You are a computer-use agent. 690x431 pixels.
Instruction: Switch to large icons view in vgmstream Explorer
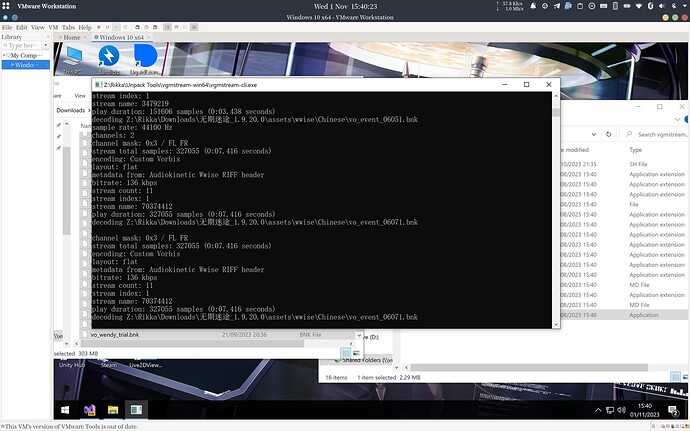click(685, 377)
